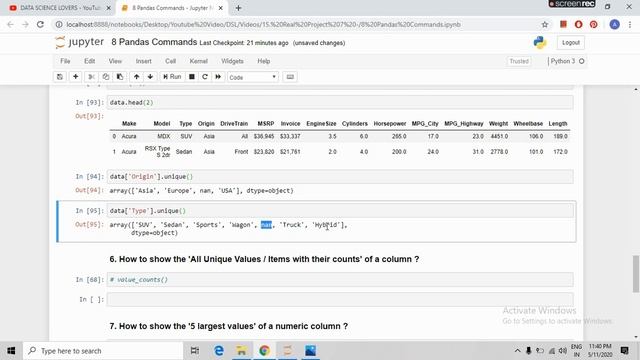Open the Insert menu

click(143, 61)
